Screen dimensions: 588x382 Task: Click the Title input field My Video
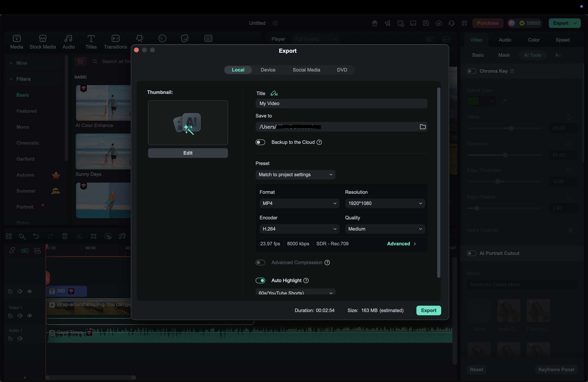(x=341, y=104)
